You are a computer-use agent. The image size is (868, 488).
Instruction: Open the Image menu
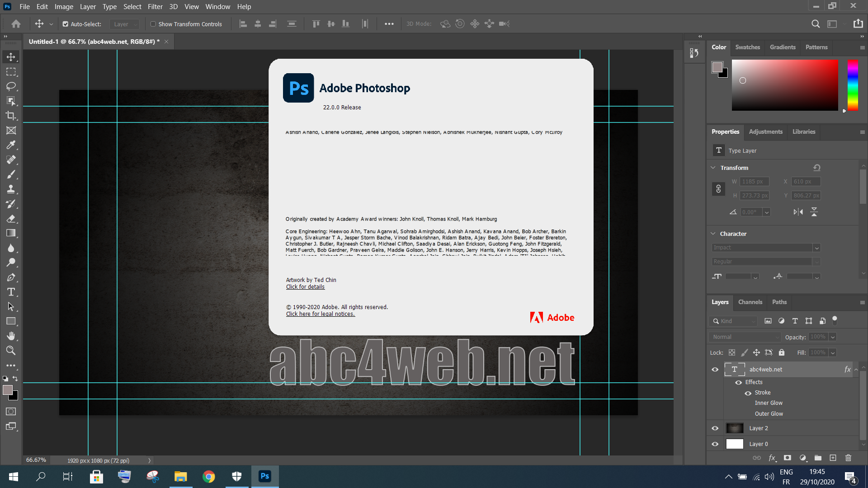coord(64,7)
